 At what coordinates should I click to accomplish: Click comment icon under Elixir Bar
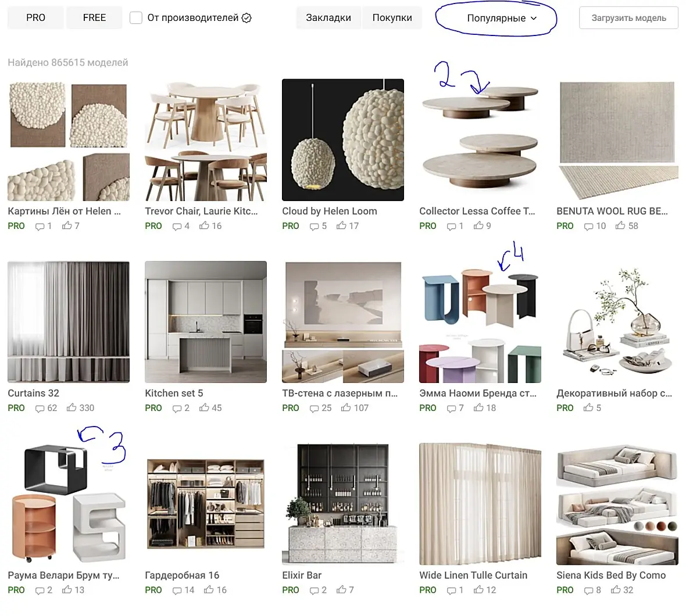[314, 590]
